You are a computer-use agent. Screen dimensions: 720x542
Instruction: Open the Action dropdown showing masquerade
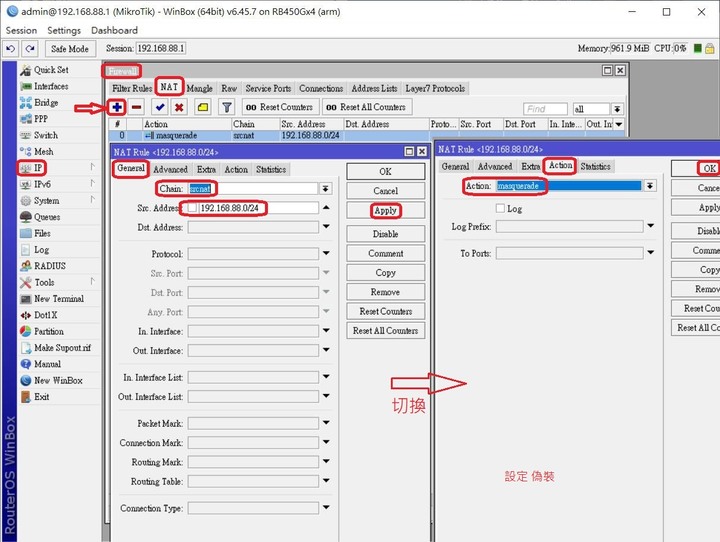coord(650,186)
